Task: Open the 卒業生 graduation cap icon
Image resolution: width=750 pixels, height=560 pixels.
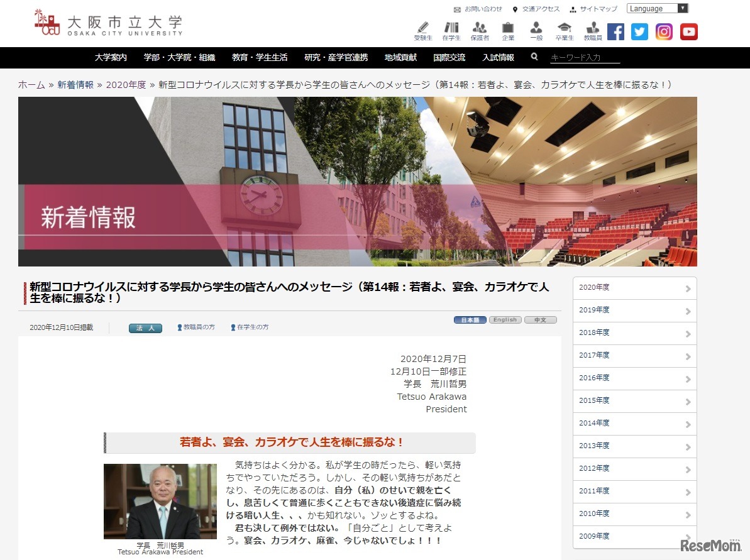Action: [x=565, y=31]
